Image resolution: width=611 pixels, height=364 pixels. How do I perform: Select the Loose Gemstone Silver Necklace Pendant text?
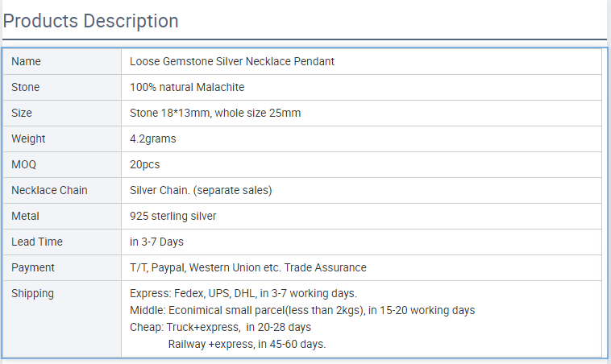point(232,61)
